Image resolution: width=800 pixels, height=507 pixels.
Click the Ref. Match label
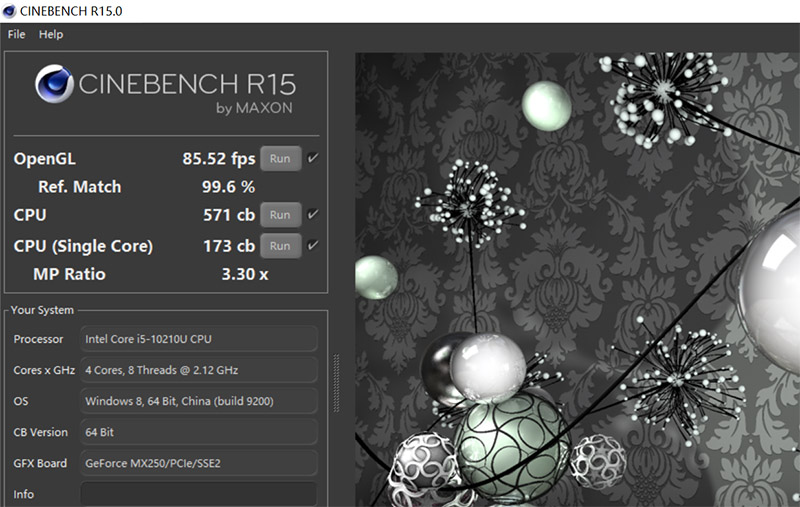click(80, 187)
